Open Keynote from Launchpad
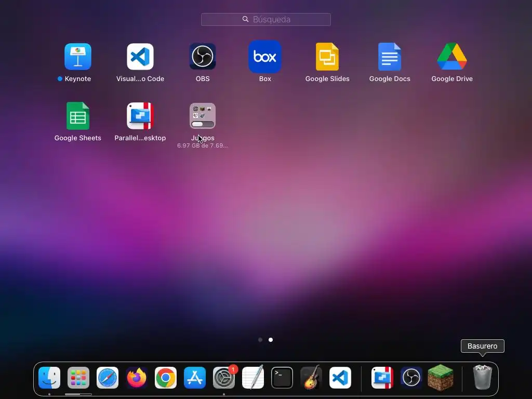This screenshot has width=532, height=399. point(78,57)
